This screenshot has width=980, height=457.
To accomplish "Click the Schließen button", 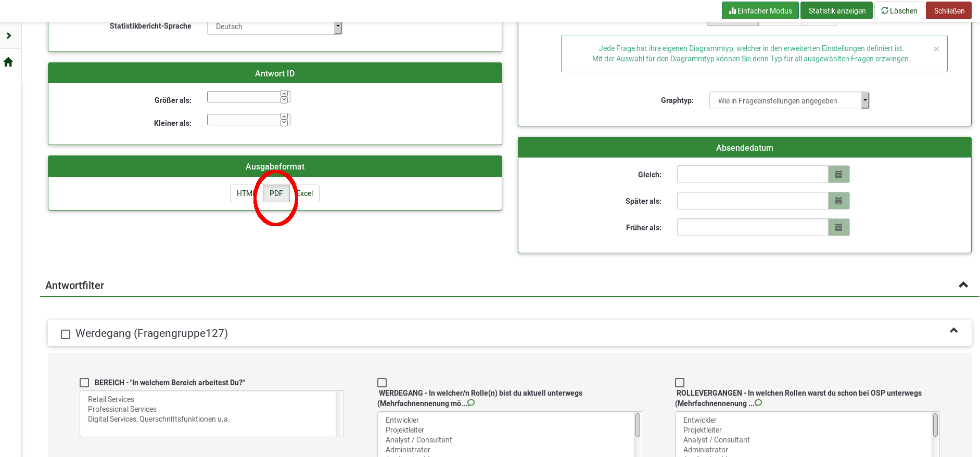I will click(949, 11).
